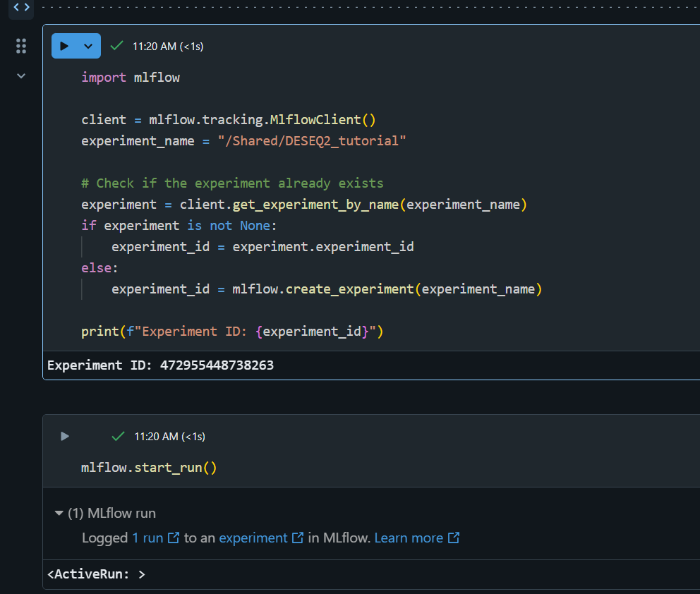Screen dimensions: 700x594
Task: Collapse the (1) MLflow run section
Action: [59, 513]
